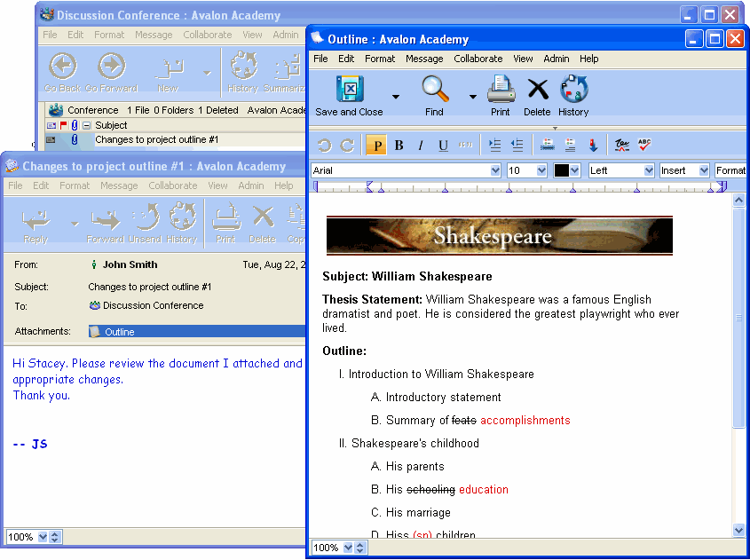Click the Save and Close icon
Image resolution: width=750 pixels, height=560 pixels.
click(x=350, y=90)
